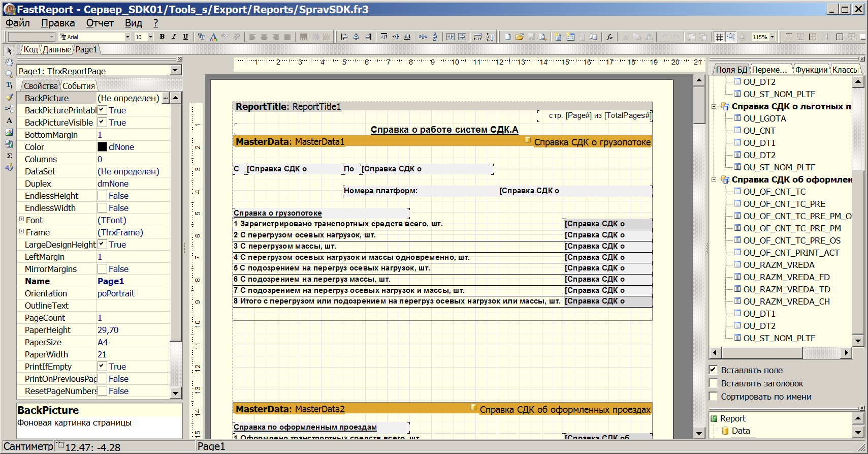Choose the text edit tool
The height and width of the screenshot is (454, 868).
[x=9, y=85]
